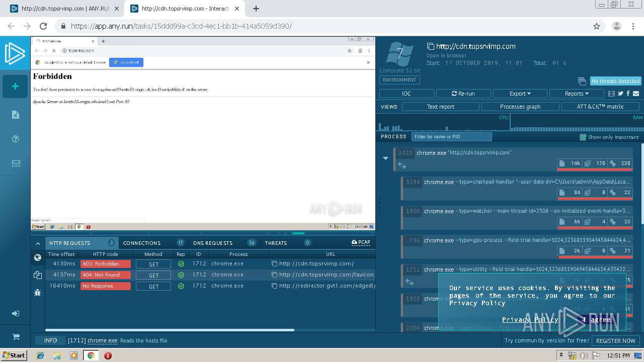Image resolution: width=644 pixels, height=362 pixels.
Task: Click REGISTER NOW button
Action: click(x=615, y=340)
